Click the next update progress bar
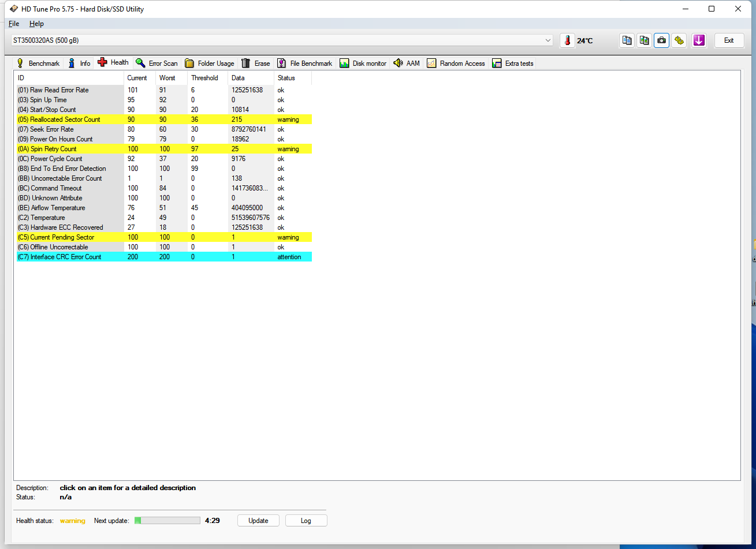The width and height of the screenshot is (756, 549). [x=167, y=521]
